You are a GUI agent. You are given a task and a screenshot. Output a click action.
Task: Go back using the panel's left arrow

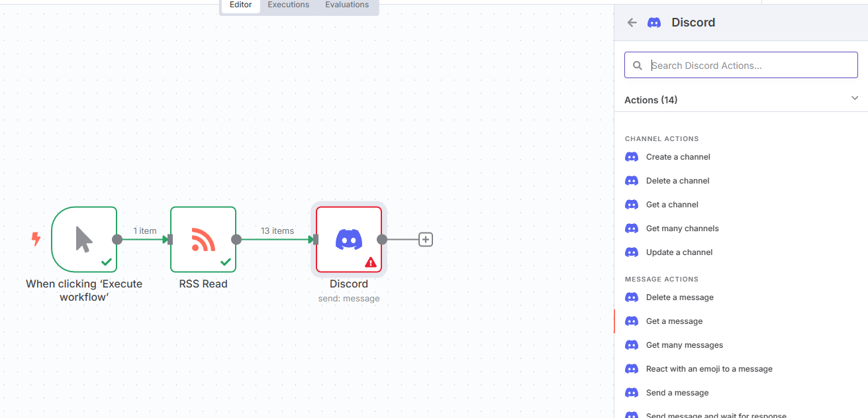632,23
